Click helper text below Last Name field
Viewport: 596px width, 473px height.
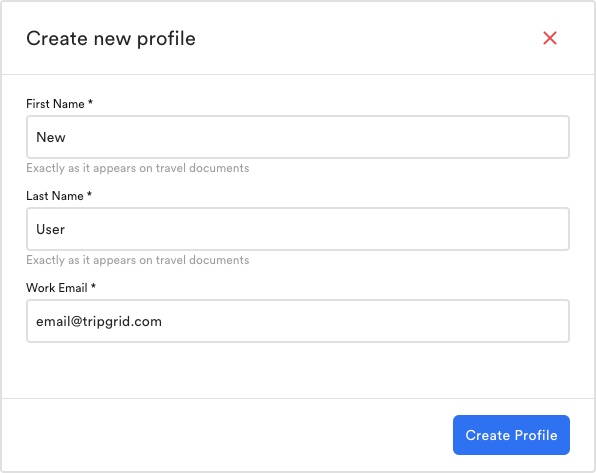coord(138,260)
